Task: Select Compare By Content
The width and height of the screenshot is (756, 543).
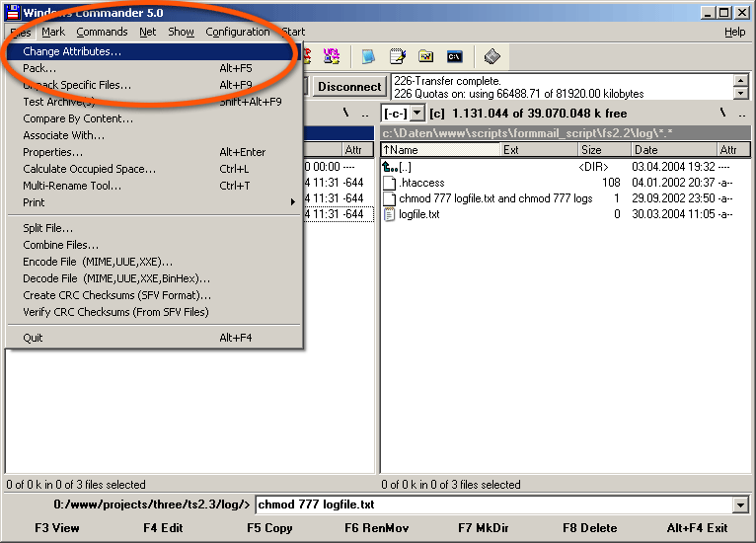Action: click(x=154, y=118)
